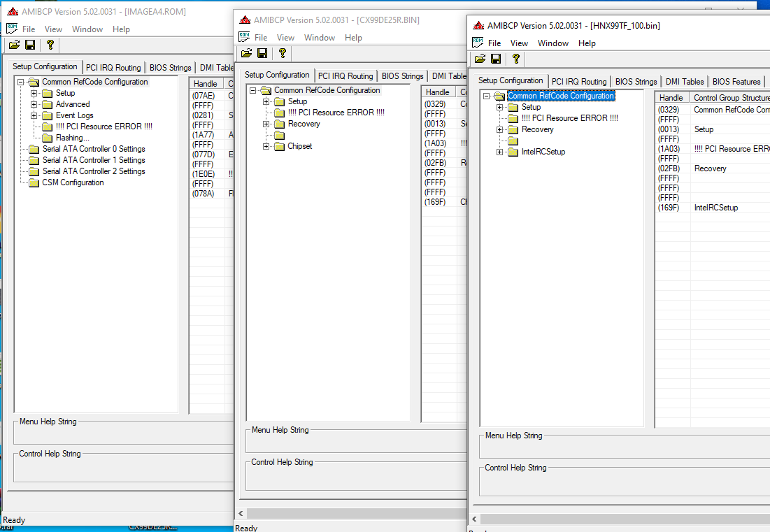Select IntelRCSetup folder in HNX99TF_100.bin tree
Image resolution: width=770 pixels, height=532 pixels.
[x=543, y=152]
